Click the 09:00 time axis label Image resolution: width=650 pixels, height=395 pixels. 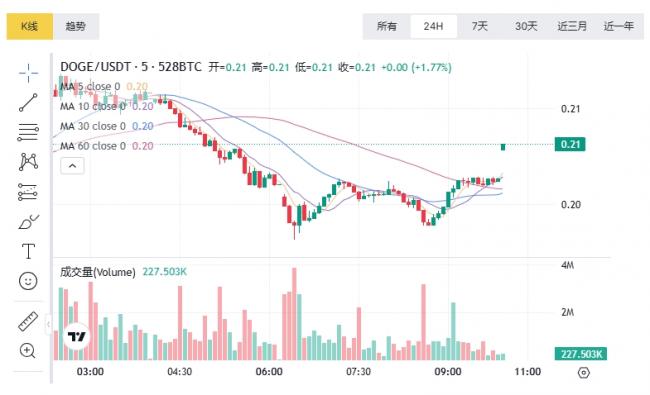pos(448,372)
